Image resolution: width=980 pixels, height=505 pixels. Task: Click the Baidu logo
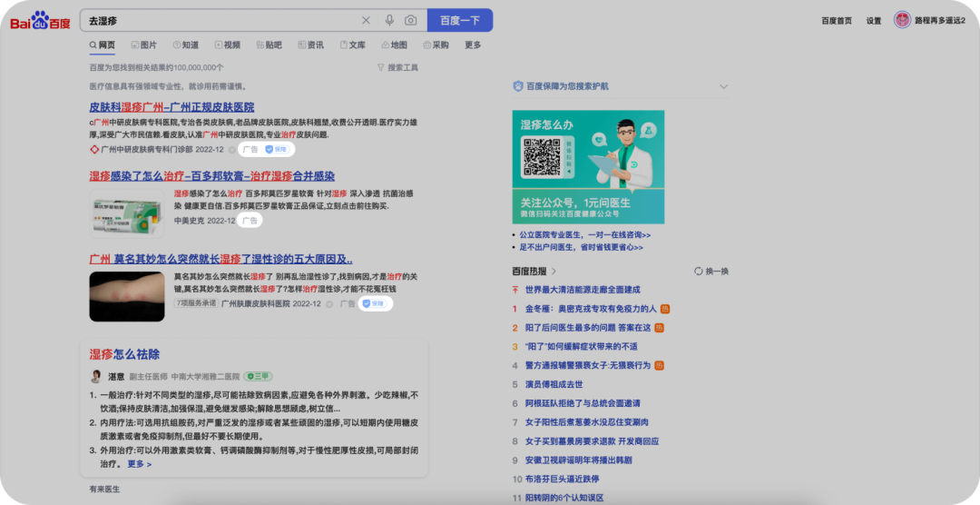40,21
